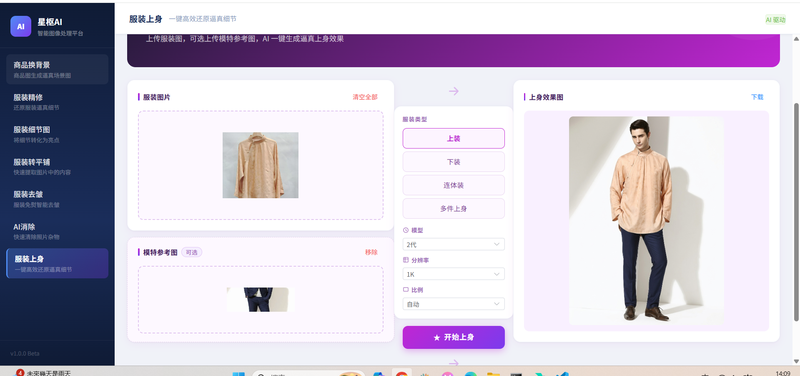Select 下装 garment type
The width and height of the screenshot is (800, 376).
tap(454, 162)
